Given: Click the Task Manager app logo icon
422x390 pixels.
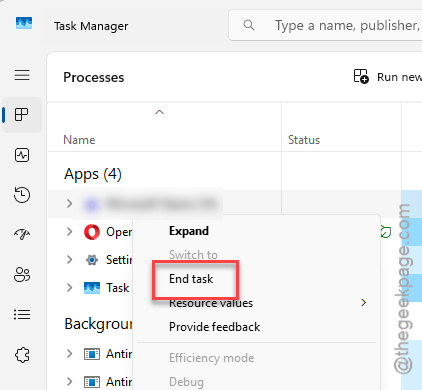Looking at the screenshot, I should [x=24, y=23].
